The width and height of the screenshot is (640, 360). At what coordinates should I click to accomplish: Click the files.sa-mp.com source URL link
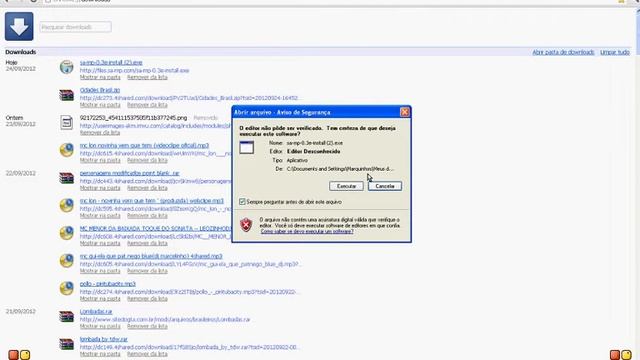pos(134,71)
